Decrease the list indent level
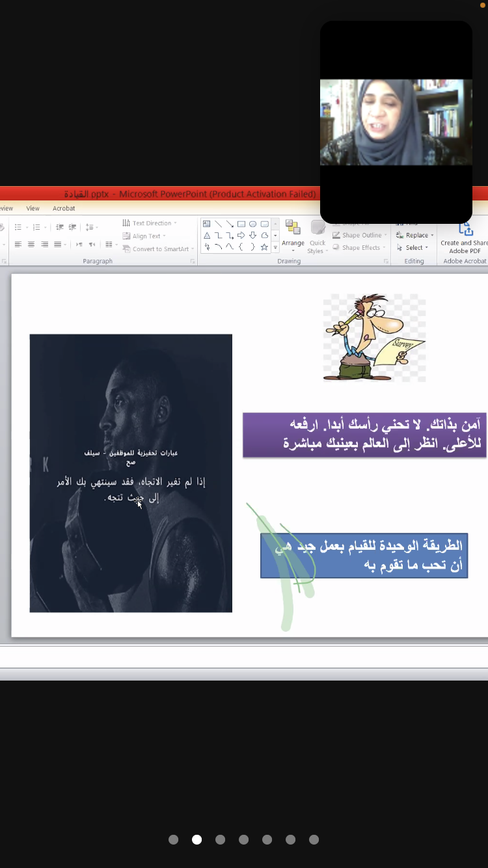Viewport: 488px width, 868px height. (x=60, y=227)
